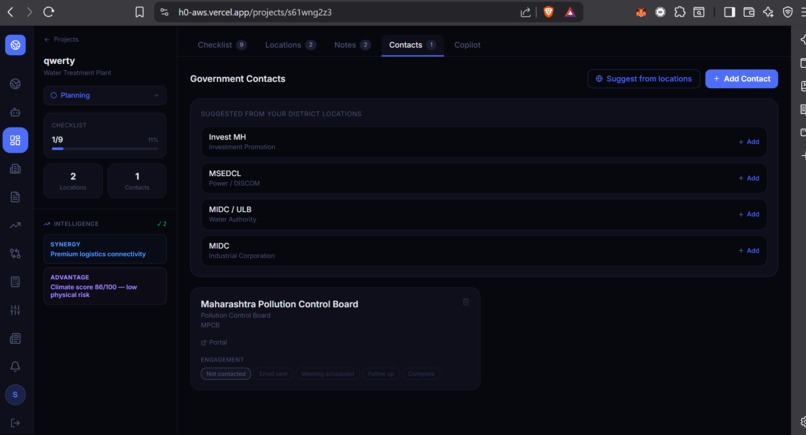806x435 pixels.
Task: Open the S user avatar
Action: tap(15, 394)
